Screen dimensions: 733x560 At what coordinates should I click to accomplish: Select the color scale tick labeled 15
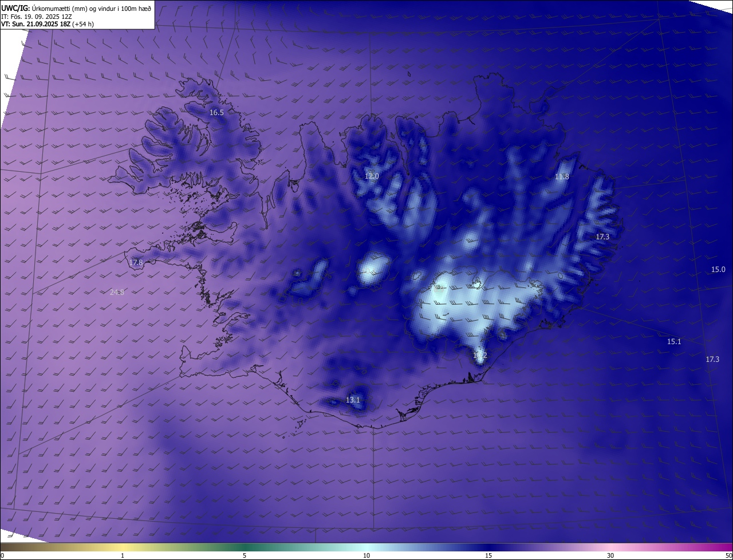488,555
